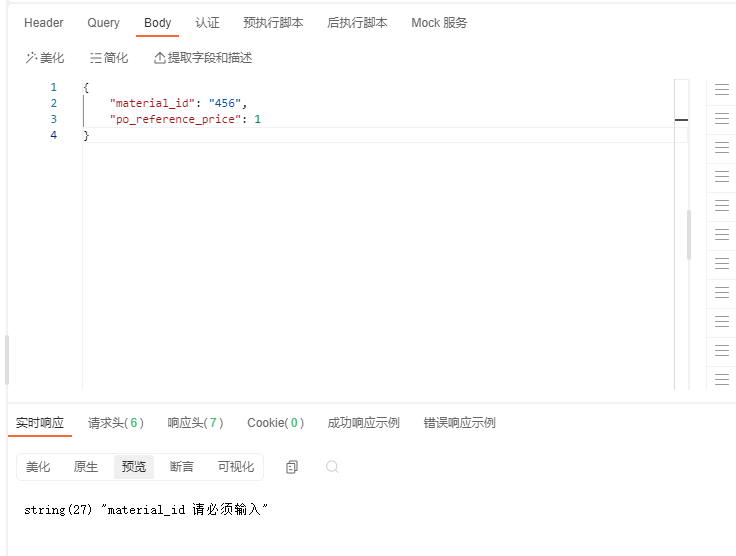
Task: Switch response view to 可视化 (visualize)
Action: [236, 467]
